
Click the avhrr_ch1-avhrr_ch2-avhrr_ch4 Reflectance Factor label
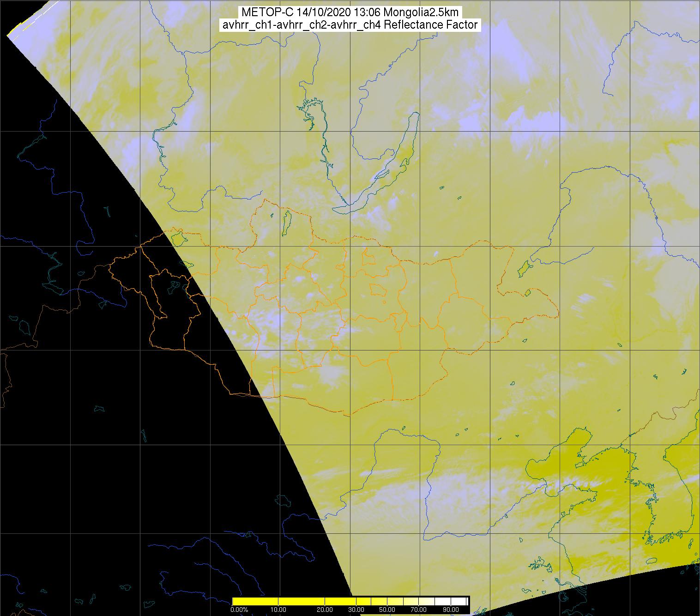point(350,25)
